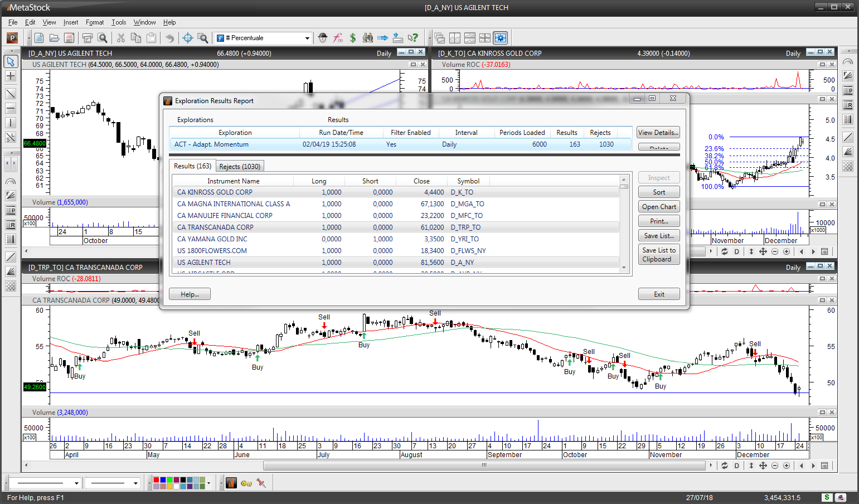
Task: Activate the crosshair target toolbar icon
Action: (x=188, y=38)
